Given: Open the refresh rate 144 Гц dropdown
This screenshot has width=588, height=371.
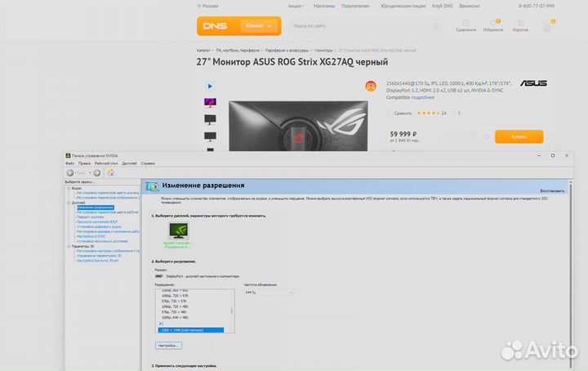Looking at the screenshot, I should tap(269, 292).
